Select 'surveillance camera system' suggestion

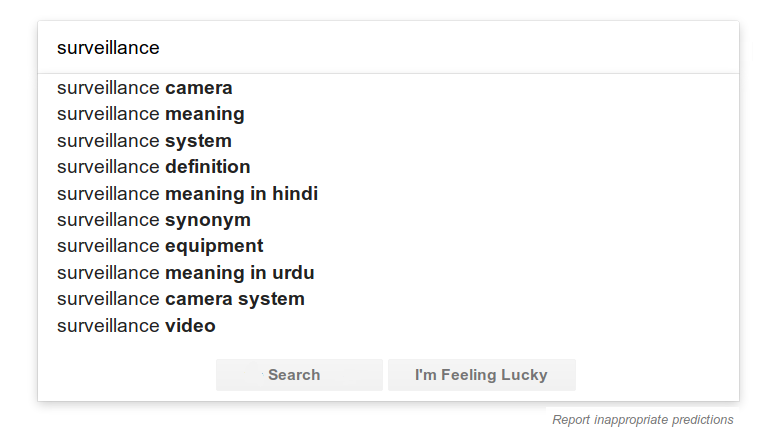[x=181, y=299]
